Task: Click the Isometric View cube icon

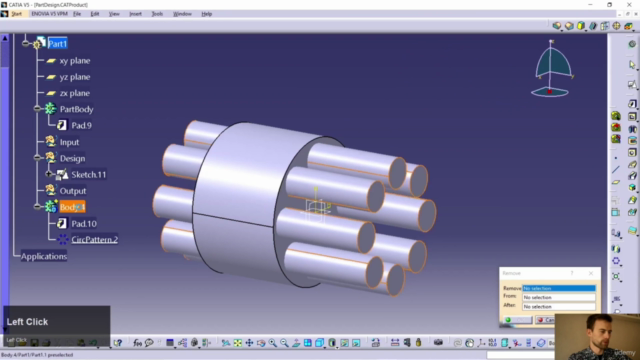Action: pyautogui.click(x=320, y=343)
